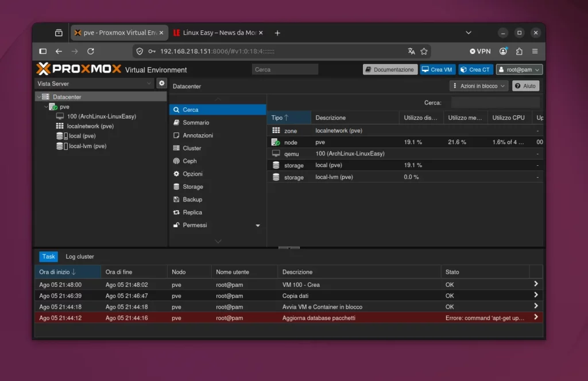The height and width of the screenshot is (381, 588).
Task: Click the Cerca filter field above table
Action: pyautogui.click(x=496, y=103)
